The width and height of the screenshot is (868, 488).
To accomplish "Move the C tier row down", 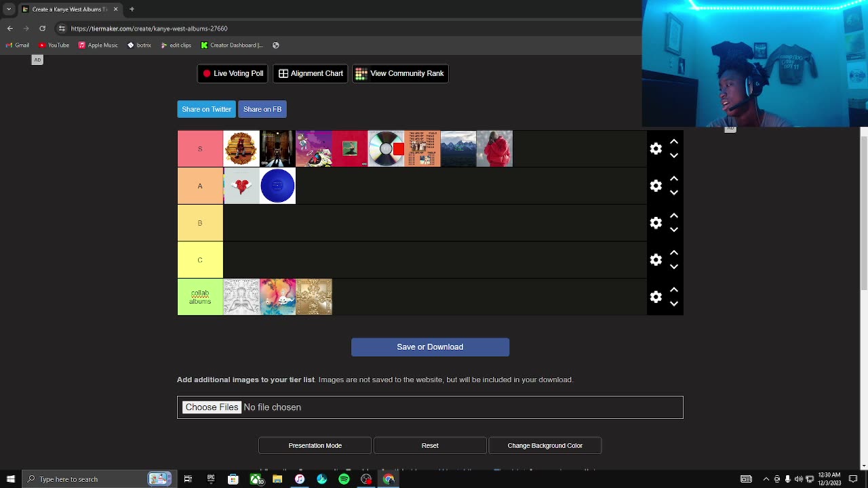I will [x=674, y=266].
